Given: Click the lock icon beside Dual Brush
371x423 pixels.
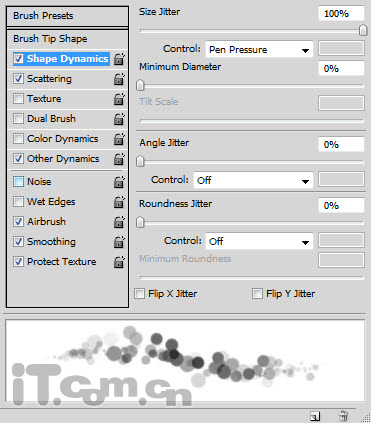Looking at the screenshot, I should [x=119, y=119].
